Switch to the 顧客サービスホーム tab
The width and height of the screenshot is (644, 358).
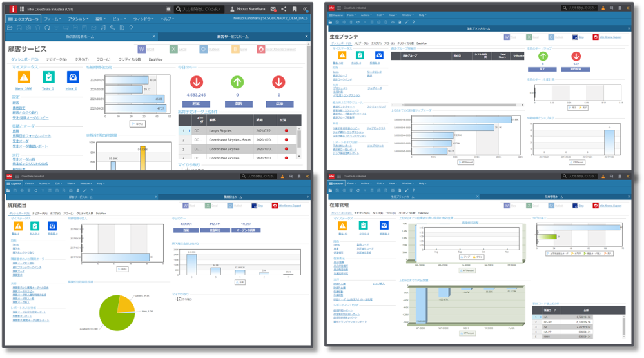(233, 37)
